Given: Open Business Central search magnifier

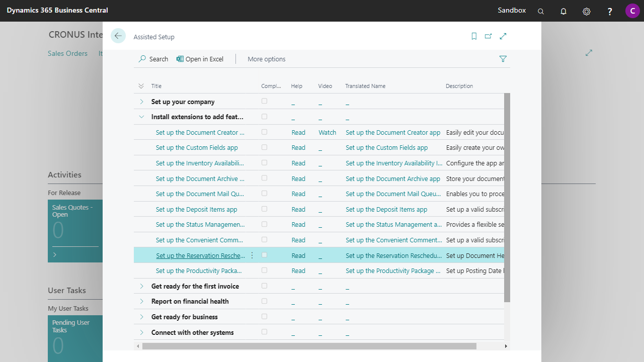Looking at the screenshot, I should (x=540, y=11).
